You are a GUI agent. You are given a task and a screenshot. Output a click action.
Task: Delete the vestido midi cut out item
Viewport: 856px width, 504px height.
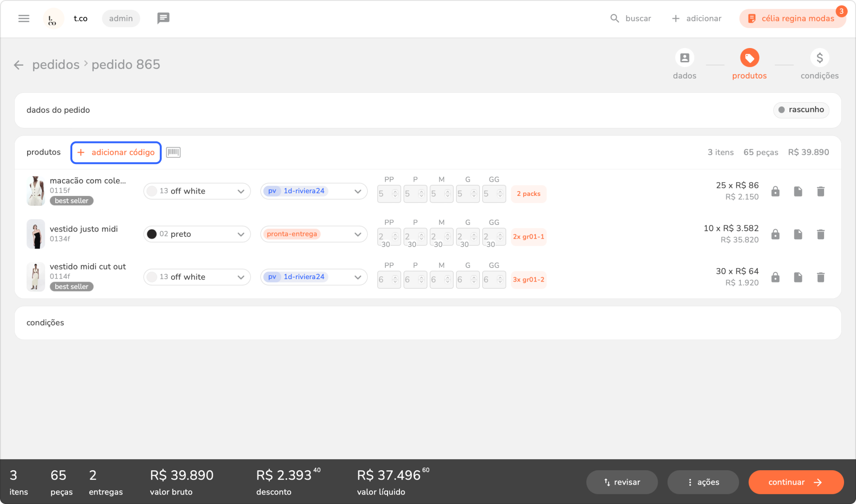820,277
